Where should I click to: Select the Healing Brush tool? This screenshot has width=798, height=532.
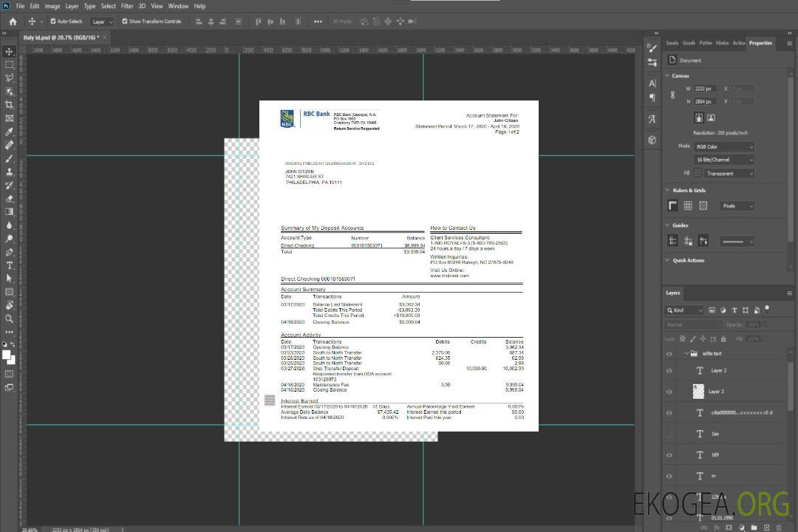click(x=9, y=145)
